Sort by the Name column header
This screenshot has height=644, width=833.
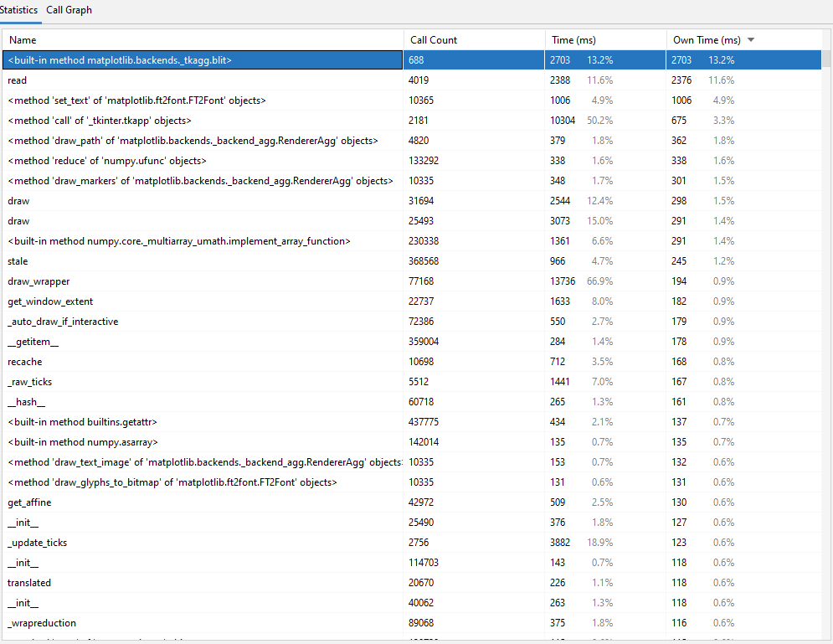pos(203,40)
